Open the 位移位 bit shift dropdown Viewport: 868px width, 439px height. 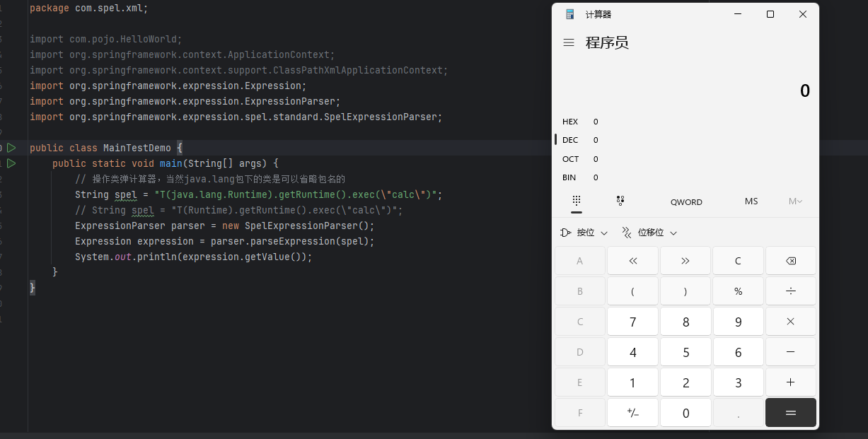click(x=649, y=233)
